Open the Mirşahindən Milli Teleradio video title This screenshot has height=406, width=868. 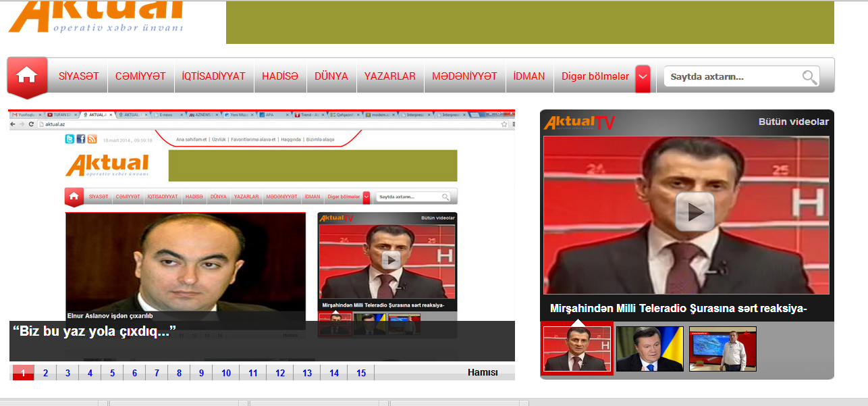(678, 309)
